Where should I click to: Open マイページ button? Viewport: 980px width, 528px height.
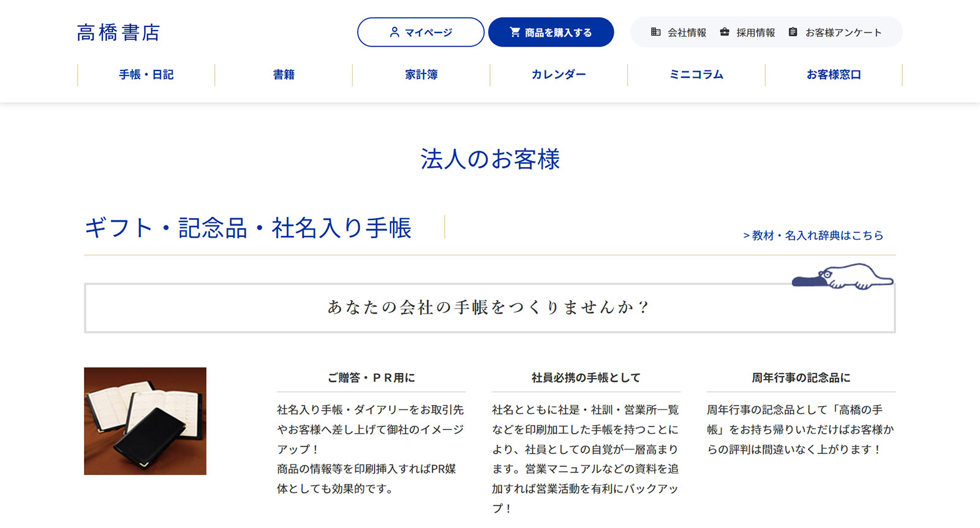pyautogui.click(x=421, y=32)
